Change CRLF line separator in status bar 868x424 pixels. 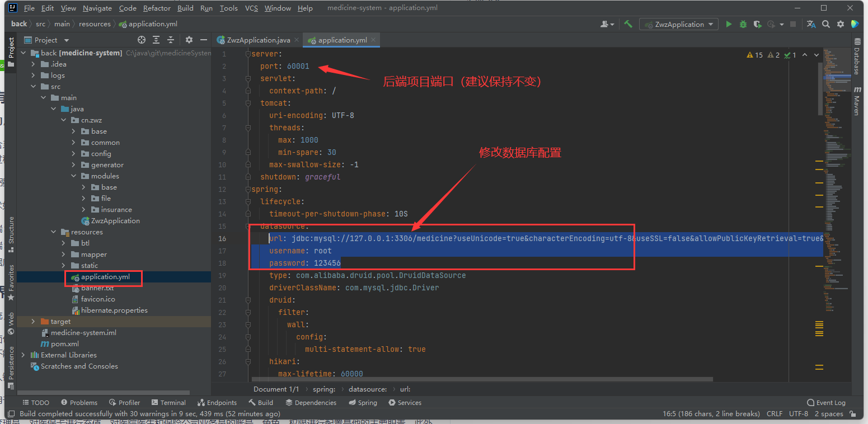coord(774,413)
